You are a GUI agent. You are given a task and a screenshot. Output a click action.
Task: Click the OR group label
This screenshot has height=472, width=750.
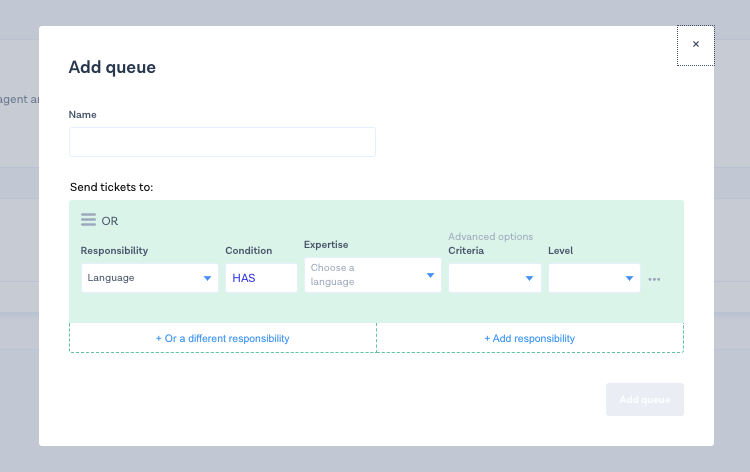pos(110,221)
